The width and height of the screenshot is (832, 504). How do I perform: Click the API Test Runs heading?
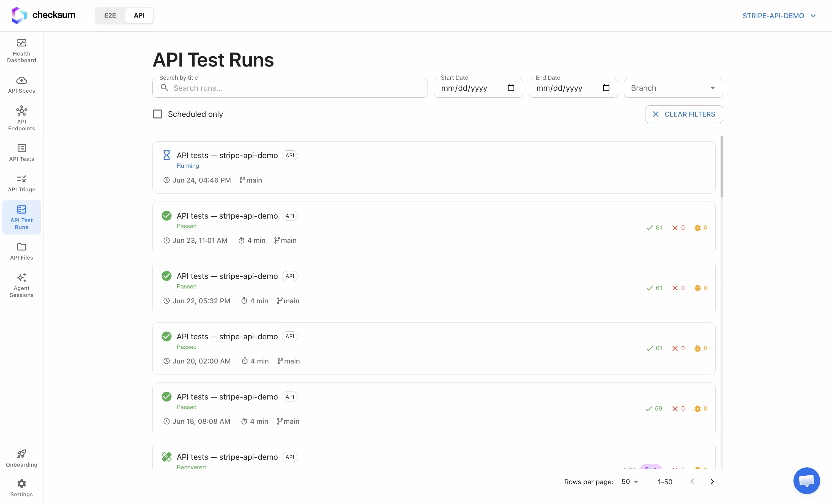tap(213, 60)
